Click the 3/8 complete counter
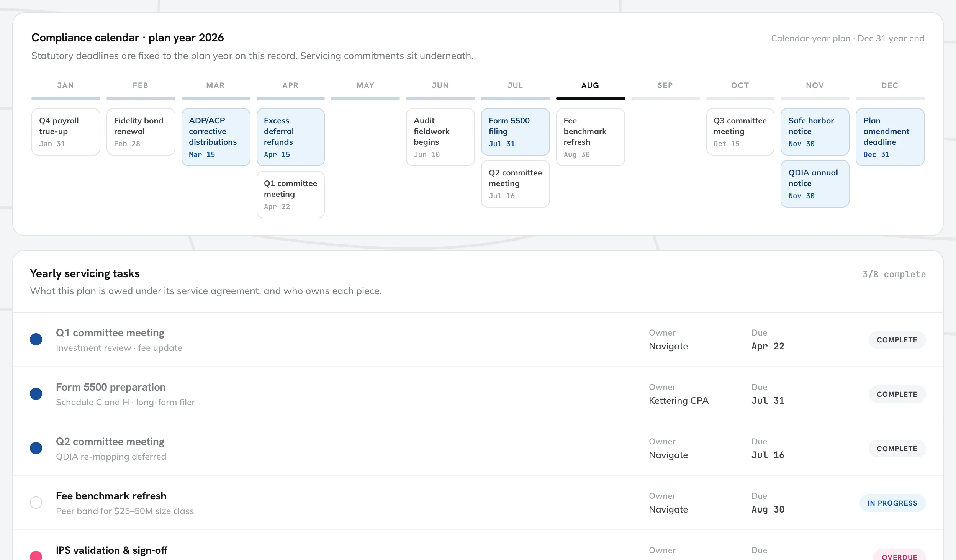956x560 pixels. tap(894, 274)
